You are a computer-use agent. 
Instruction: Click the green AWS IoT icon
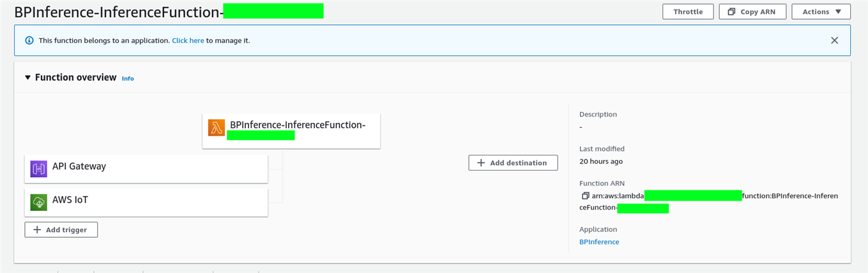point(39,202)
